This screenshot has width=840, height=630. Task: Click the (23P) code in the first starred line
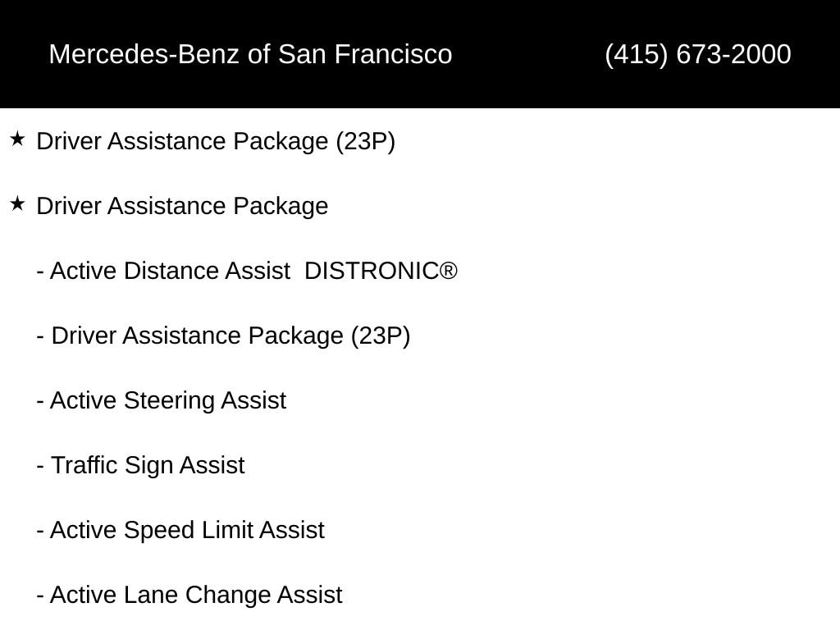366,141
